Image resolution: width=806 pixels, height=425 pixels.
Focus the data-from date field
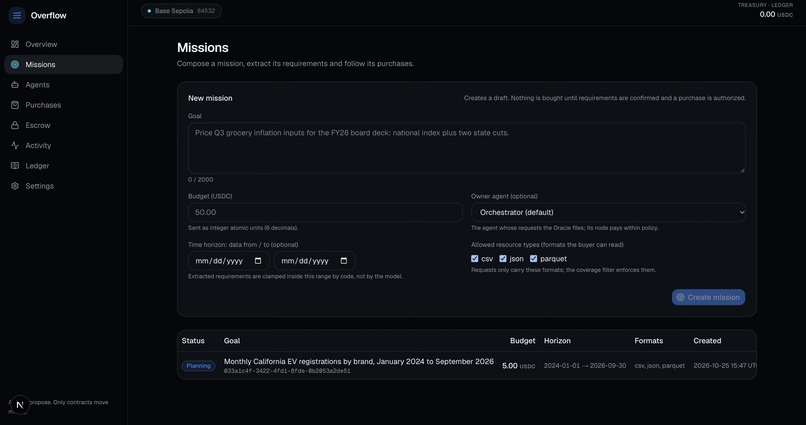228,261
